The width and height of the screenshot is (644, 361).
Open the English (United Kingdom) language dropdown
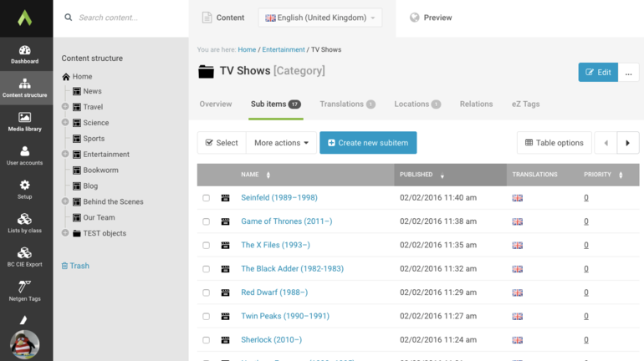click(x=319, y=18)
